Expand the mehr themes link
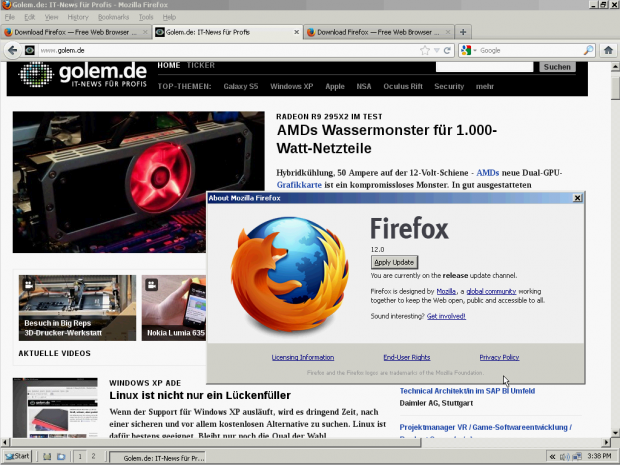 485,86
